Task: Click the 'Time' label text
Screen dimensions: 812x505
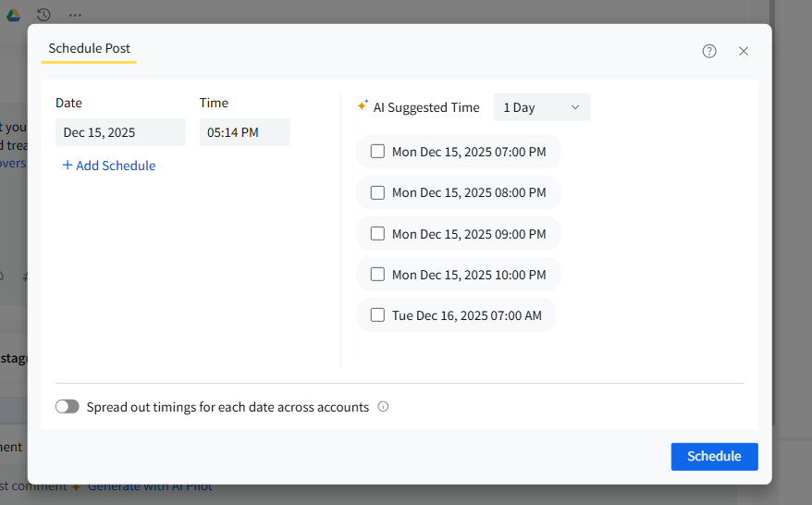Action: coord(214,103)
